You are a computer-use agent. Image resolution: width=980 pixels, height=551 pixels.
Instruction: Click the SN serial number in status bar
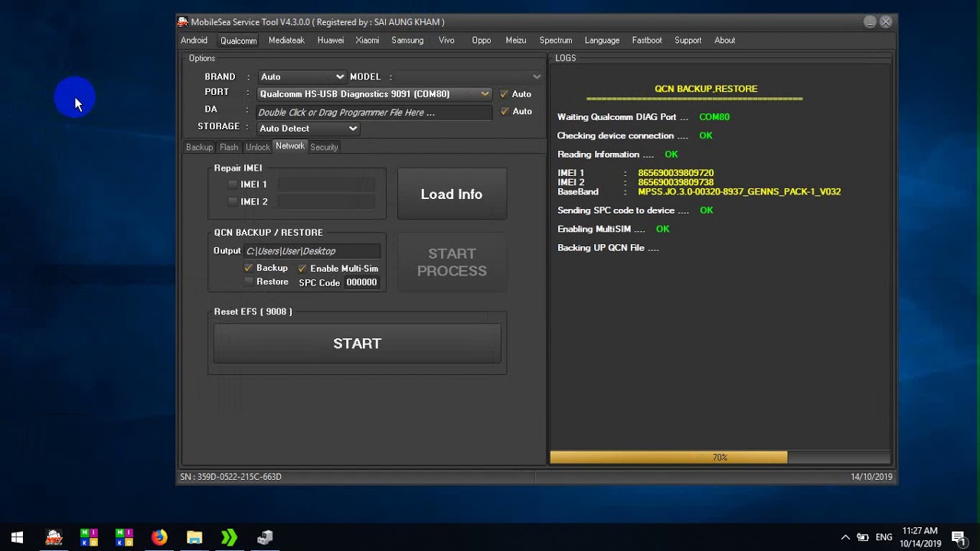pyautogui.click(x=230, y=477)
